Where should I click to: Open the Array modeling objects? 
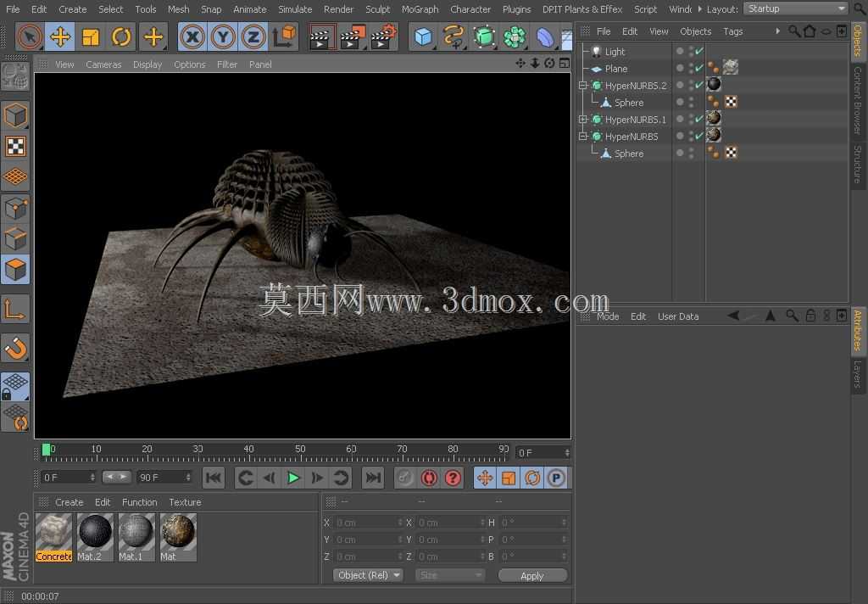tap(515, 37)
